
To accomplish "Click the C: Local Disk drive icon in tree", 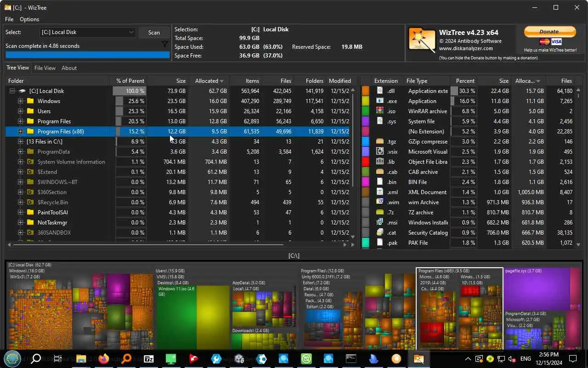I will click(22, 91).
